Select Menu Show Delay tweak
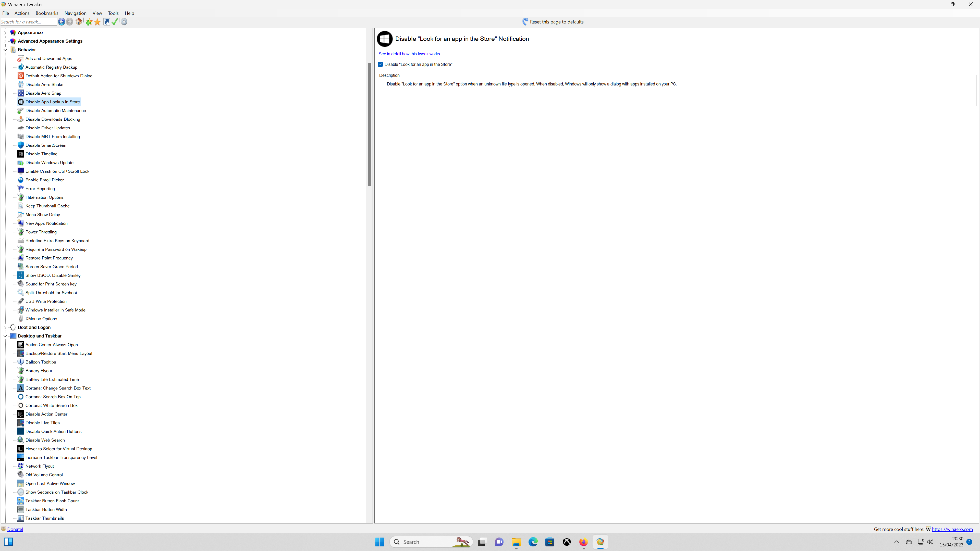The width and height of the screenshot is (980, 551). click(x=43, y=215)
